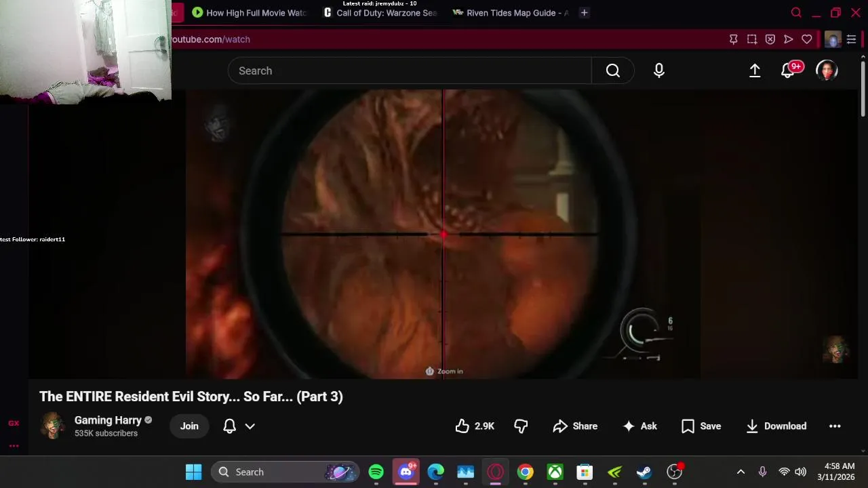The height and width of the screenshot is (488, 868).
Task: Dislike the video with thumbs down
Action: [521, 426]
